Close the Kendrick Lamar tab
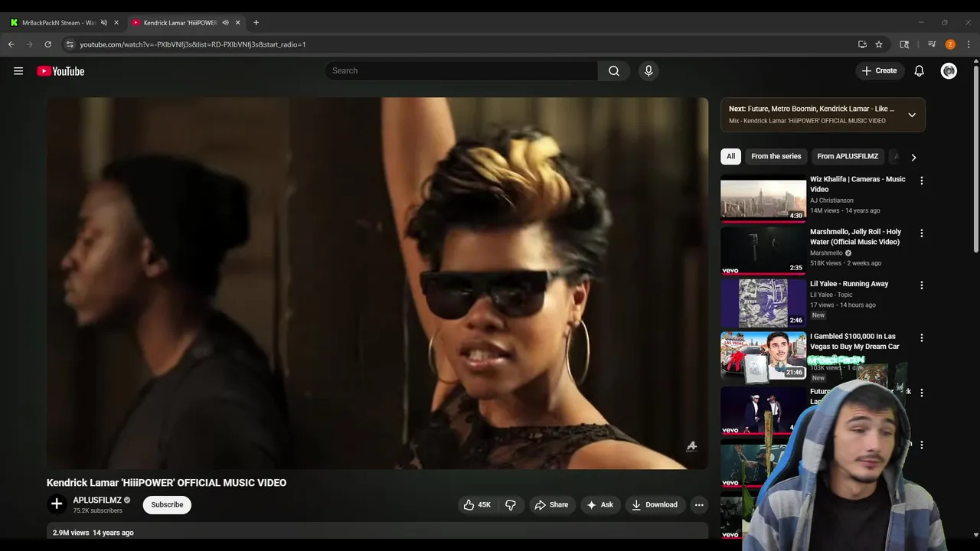Screen dimensions: 980x551 237,23
